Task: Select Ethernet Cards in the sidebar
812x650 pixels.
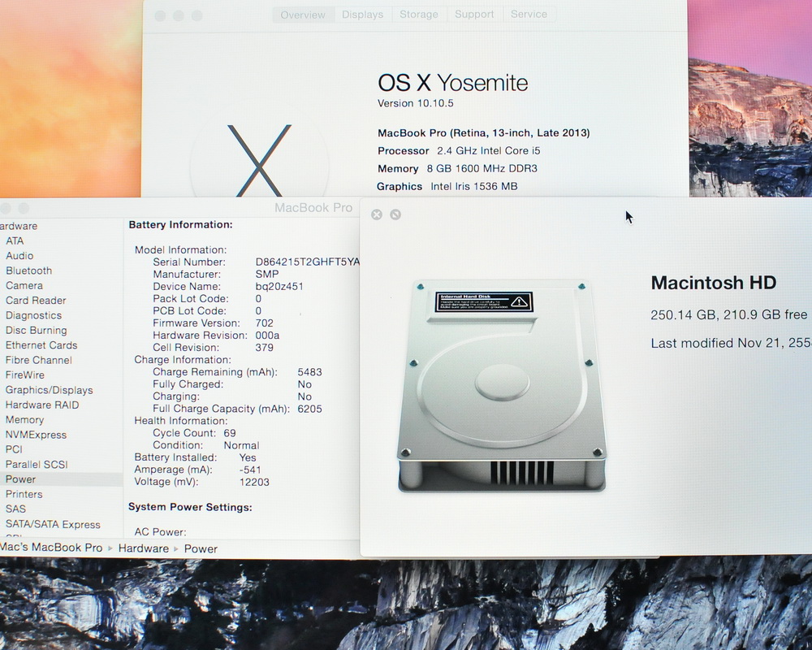Action: point(41,345)
